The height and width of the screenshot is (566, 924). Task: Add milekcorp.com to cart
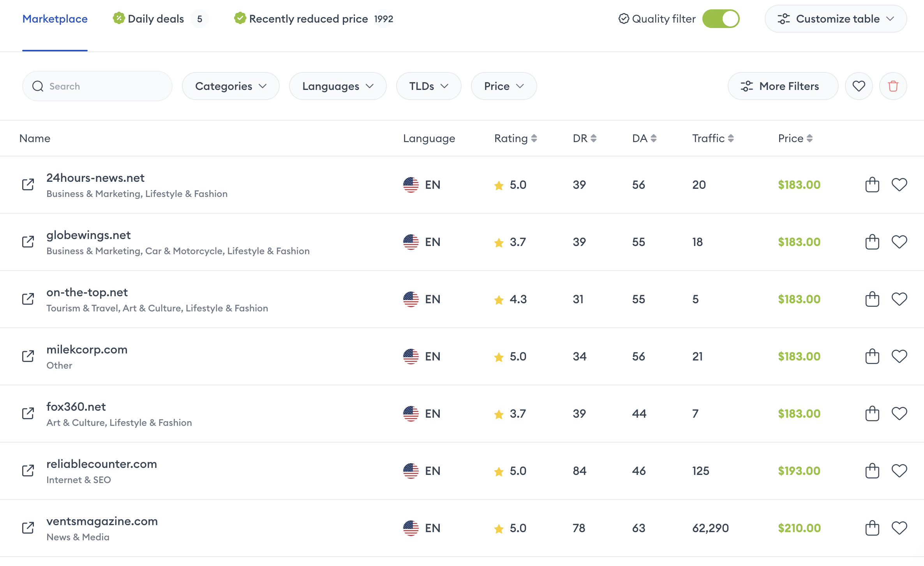872,356
